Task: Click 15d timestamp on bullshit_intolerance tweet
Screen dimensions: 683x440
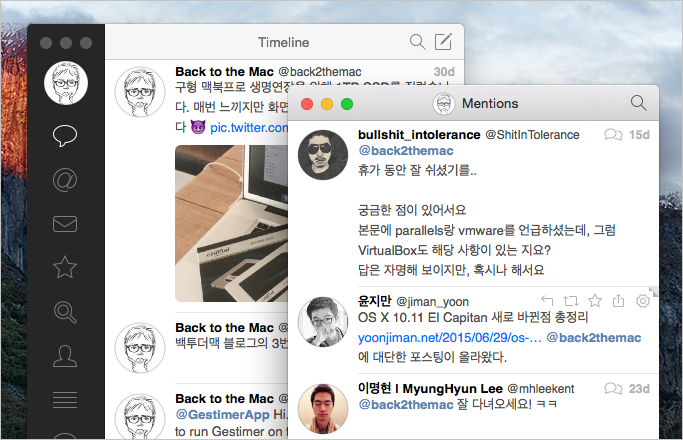Action: pos(639,135)
